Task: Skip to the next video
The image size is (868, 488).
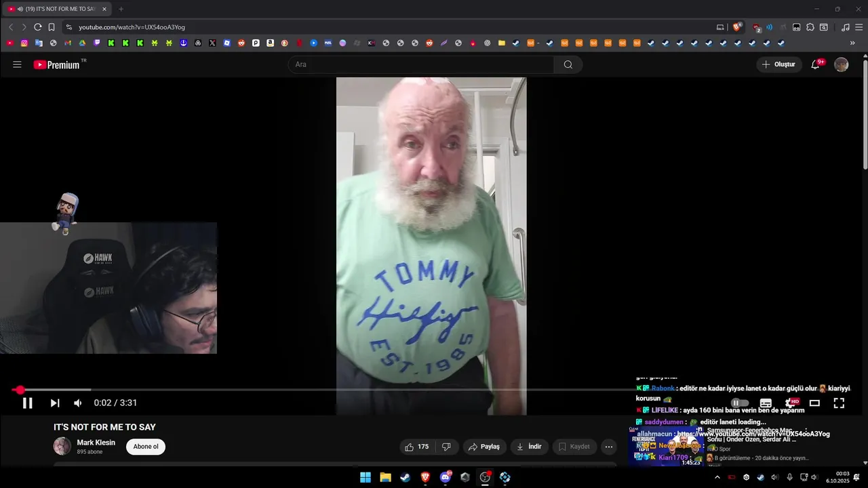Action: coord(55,403)
